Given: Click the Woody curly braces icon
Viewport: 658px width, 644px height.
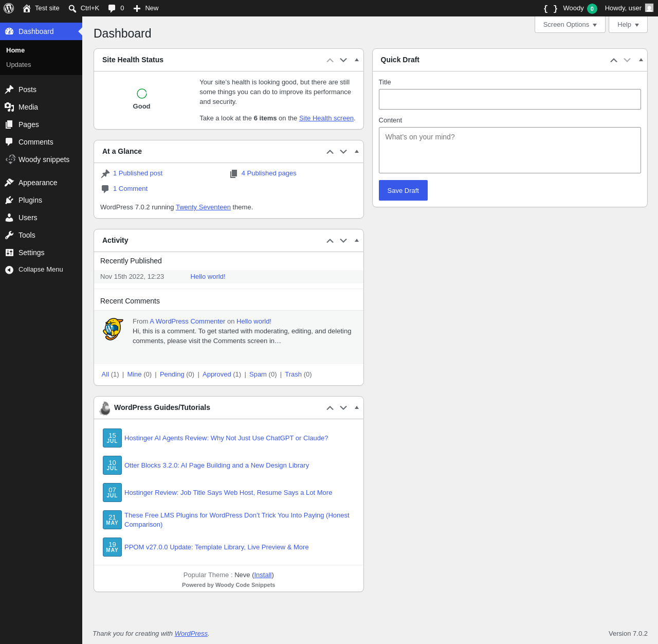Looking at the screenshot, I should pyautogui.click(x=551, y=8).
